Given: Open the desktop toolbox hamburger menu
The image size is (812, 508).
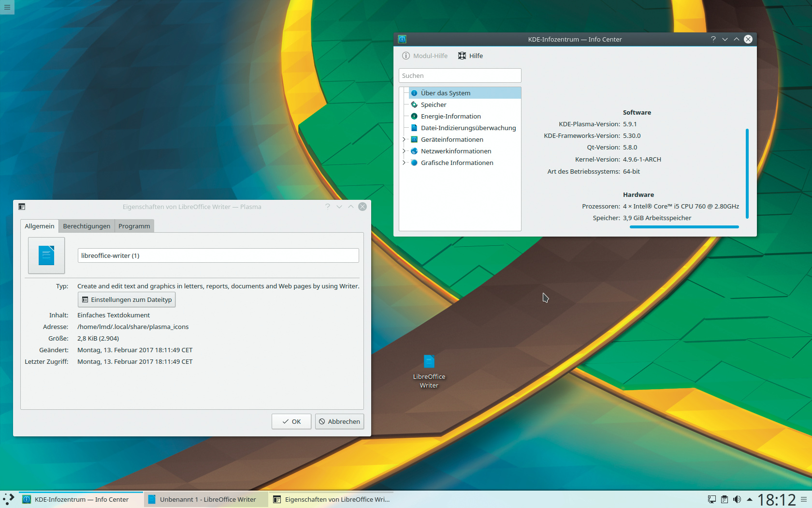Looking at the screenshot, I should (7, 7).
